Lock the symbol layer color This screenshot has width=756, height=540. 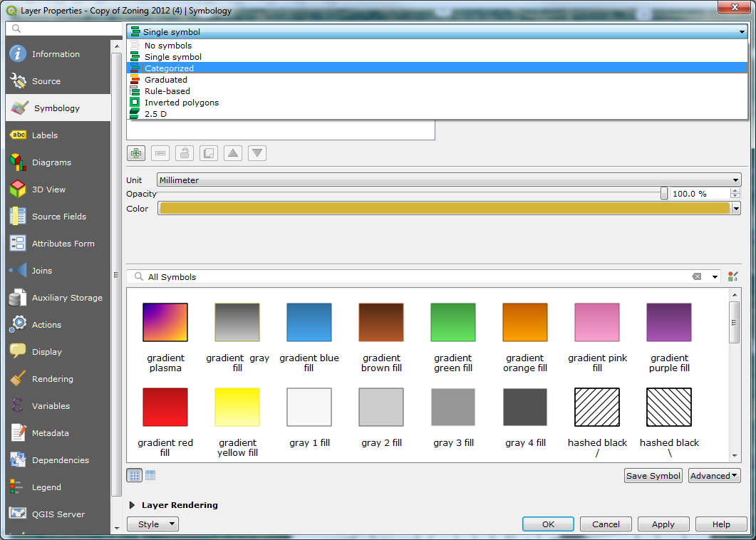pyautogui.click(x=184, y=153)
